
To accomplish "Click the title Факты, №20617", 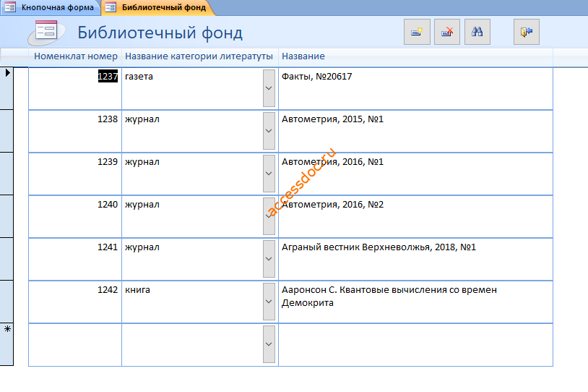I will [317, 77].
